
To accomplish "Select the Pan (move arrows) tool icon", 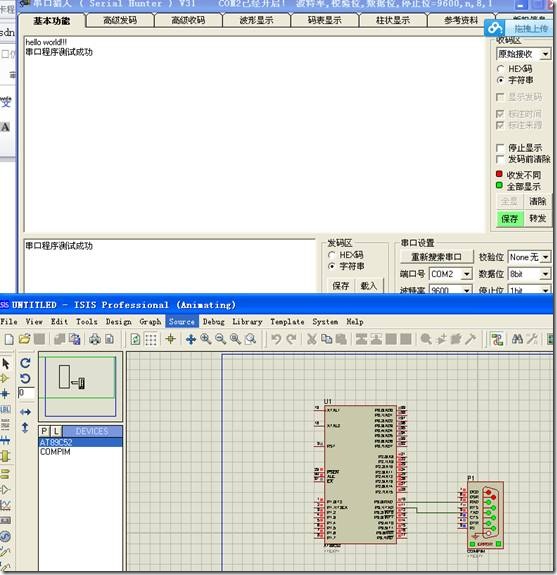I will click(191, 339).
